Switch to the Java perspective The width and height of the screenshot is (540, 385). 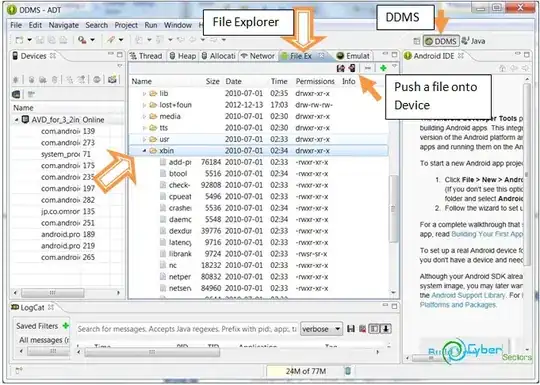474,41
